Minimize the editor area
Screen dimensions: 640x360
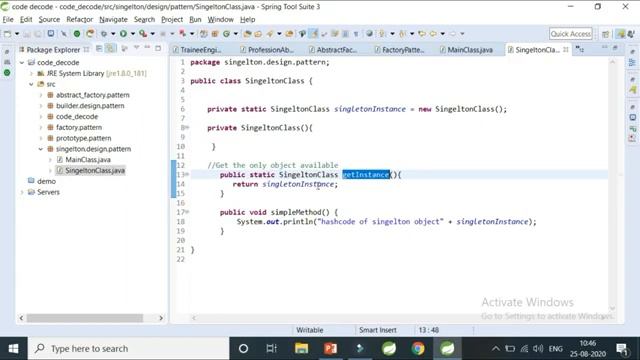604,48
